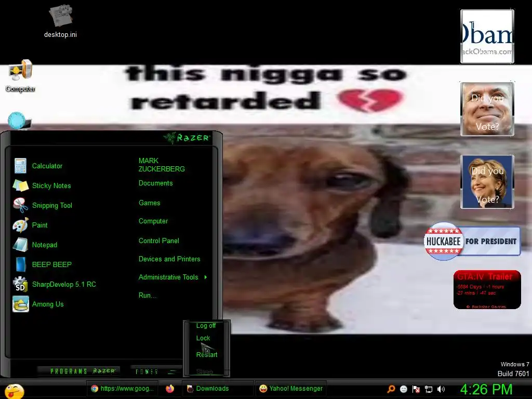This screenshot has width=532, height=399.
Task: Select the Computer desktop icon
Action: (x=20, y=76)
